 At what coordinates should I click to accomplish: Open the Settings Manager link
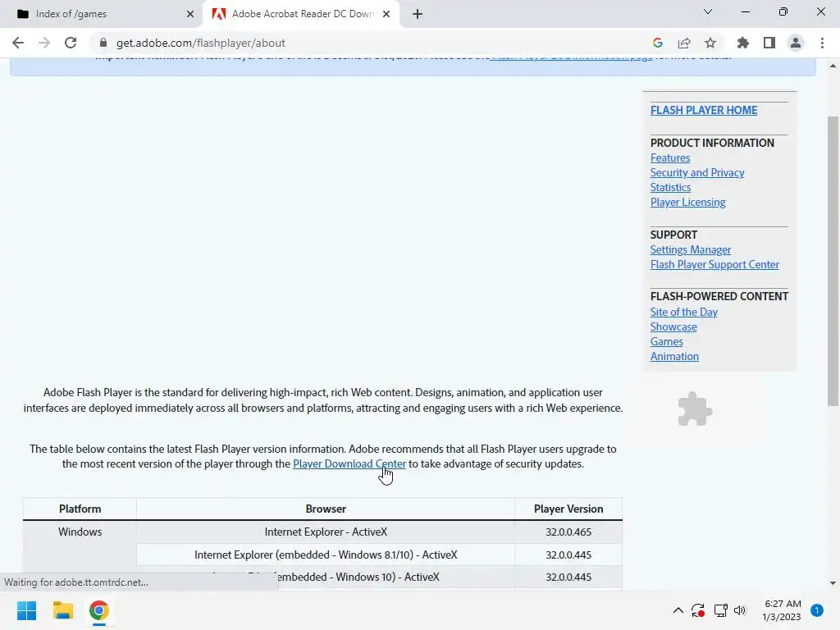tap(691, 249)
